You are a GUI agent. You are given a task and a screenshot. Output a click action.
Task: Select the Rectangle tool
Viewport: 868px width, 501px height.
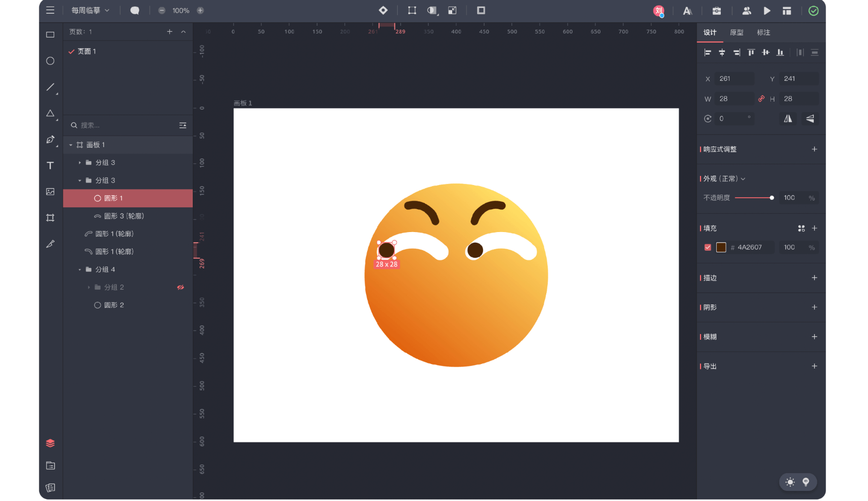[50, 34]
